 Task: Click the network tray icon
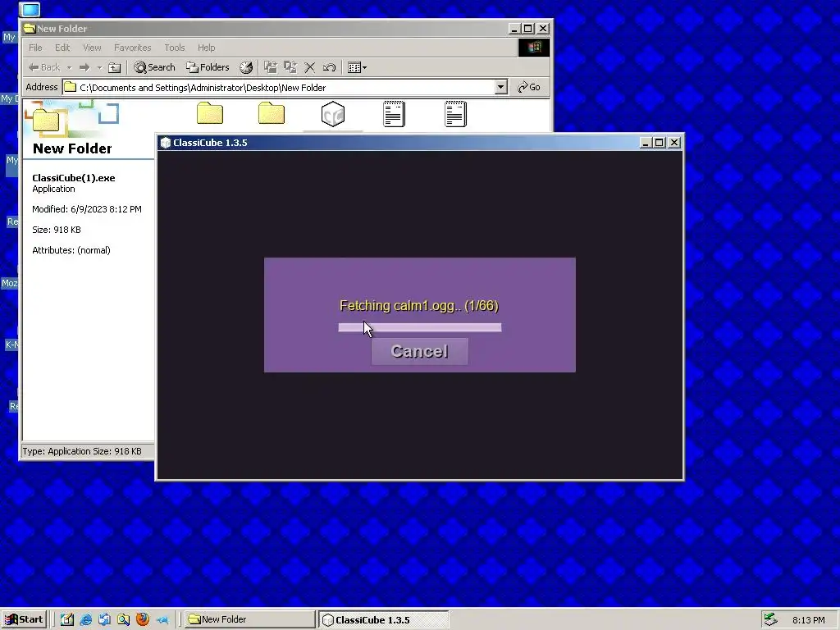(771, 619)
